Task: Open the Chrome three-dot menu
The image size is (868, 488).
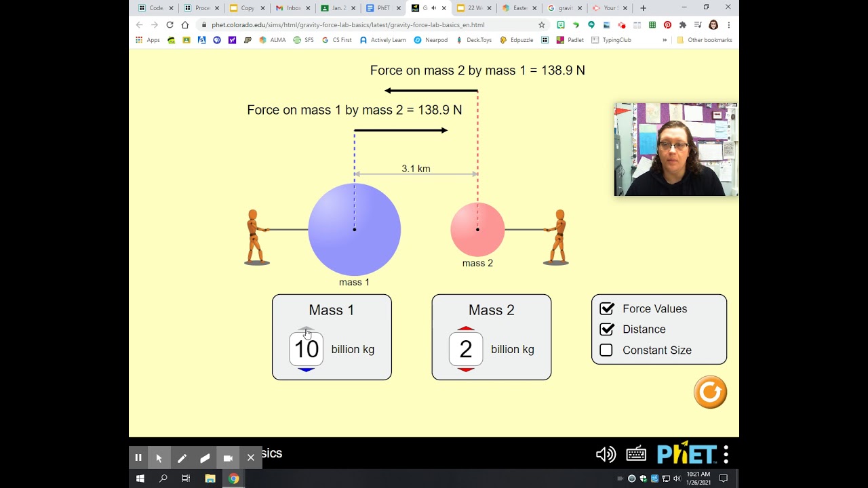Action: point(729,24)
